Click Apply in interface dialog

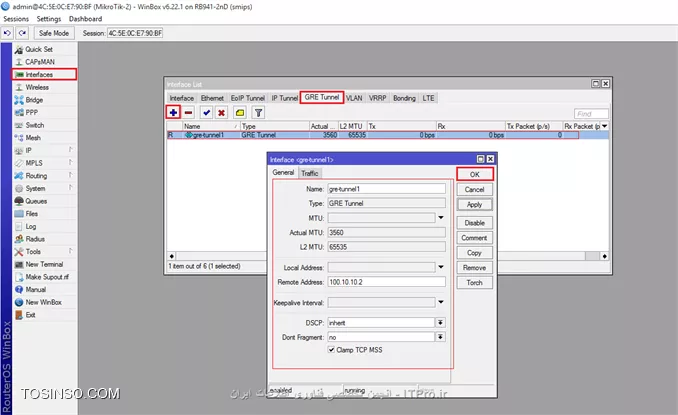[x=474, y=204]
